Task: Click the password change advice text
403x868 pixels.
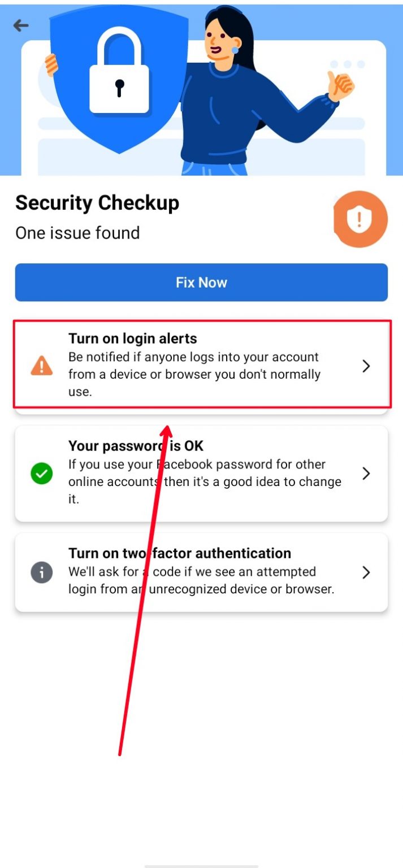Action: (205, 481)
